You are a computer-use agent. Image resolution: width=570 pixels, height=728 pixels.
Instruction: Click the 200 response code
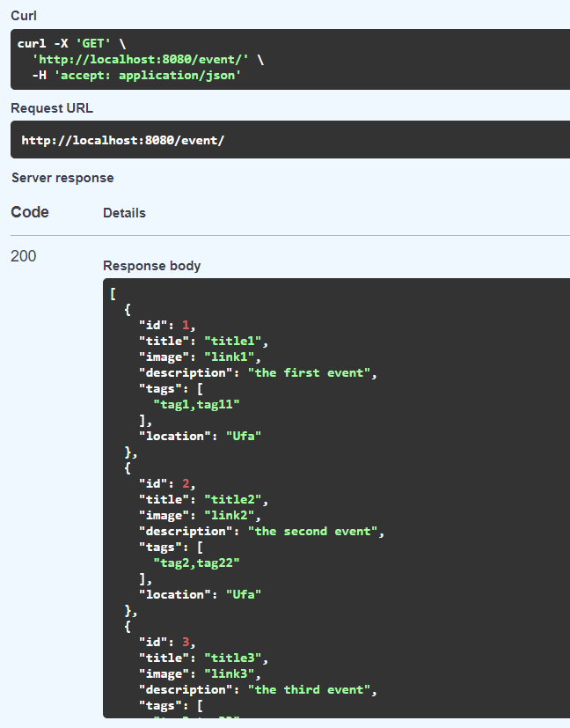23,256
